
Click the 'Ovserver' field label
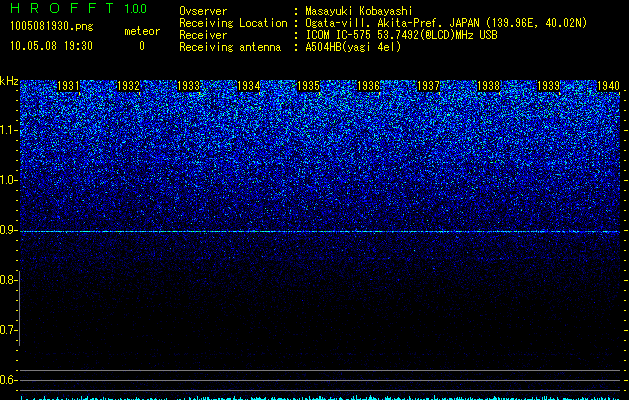click(203, 11)
